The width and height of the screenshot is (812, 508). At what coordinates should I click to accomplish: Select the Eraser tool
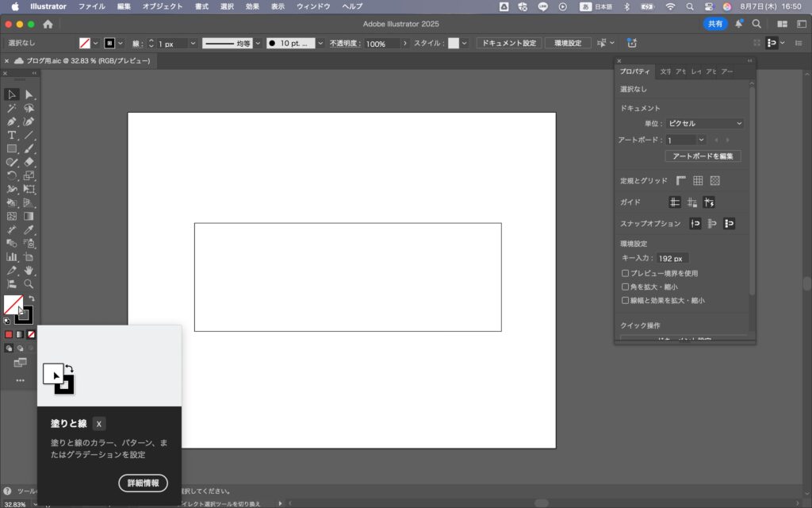click(29, 162)
